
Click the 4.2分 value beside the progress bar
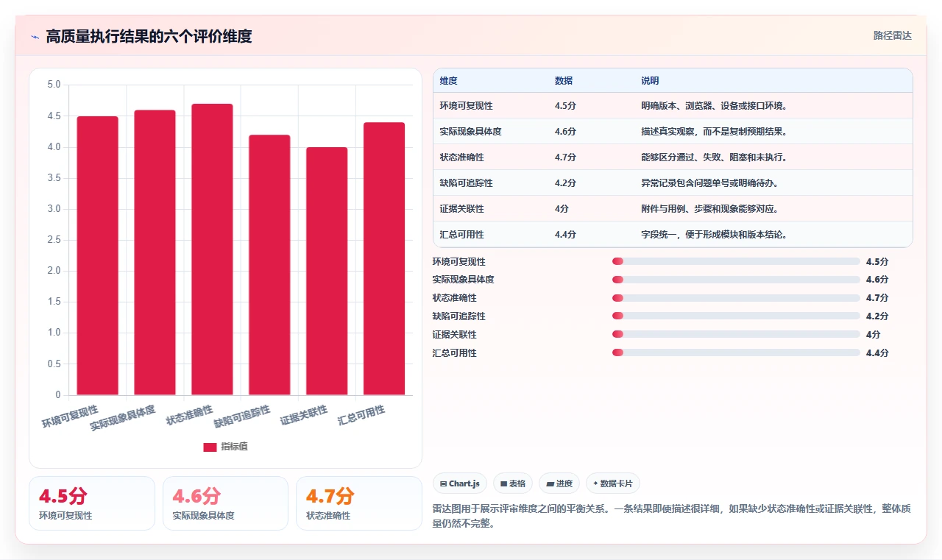(x=877, y=316)
